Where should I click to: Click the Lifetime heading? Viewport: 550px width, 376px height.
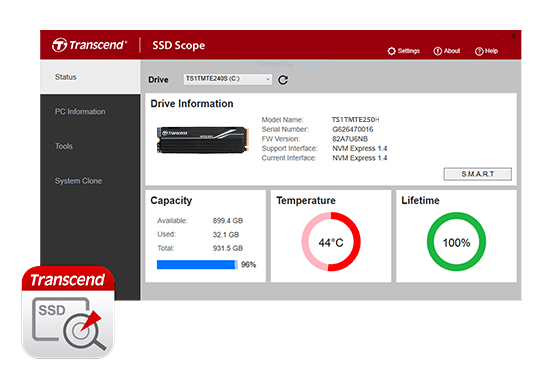point(420,201)
